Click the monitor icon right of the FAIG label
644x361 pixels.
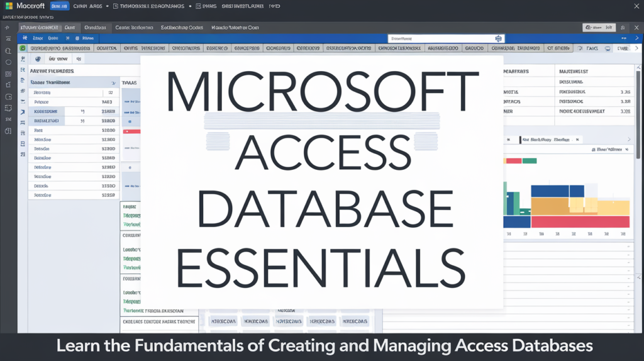pos(606,48)
